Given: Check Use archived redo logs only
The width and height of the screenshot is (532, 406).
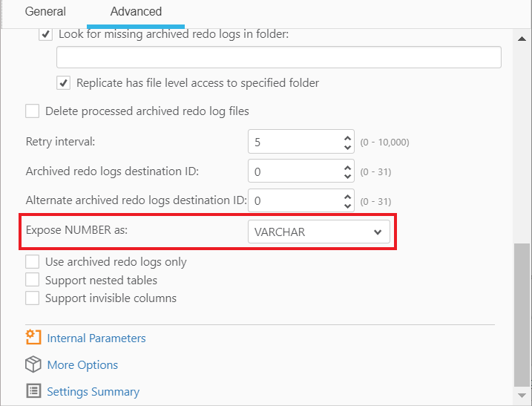Looking at the screenshot, I should pos(32,261).
